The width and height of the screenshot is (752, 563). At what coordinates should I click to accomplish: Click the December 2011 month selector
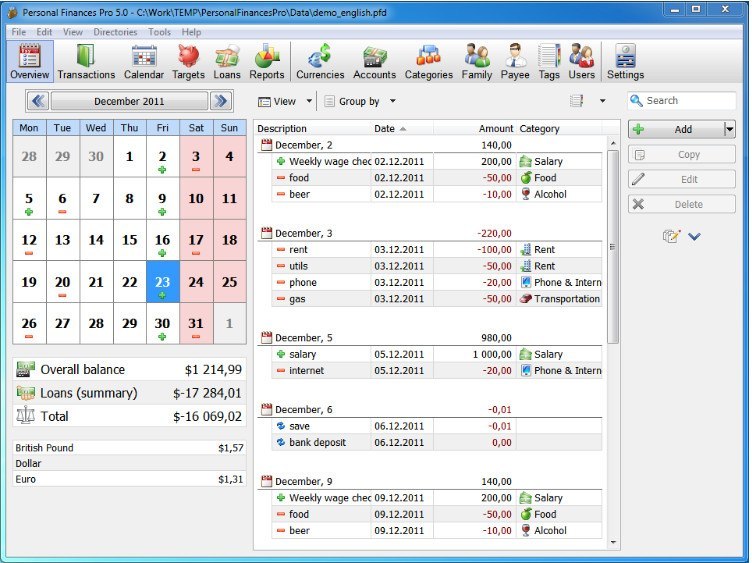129,101
